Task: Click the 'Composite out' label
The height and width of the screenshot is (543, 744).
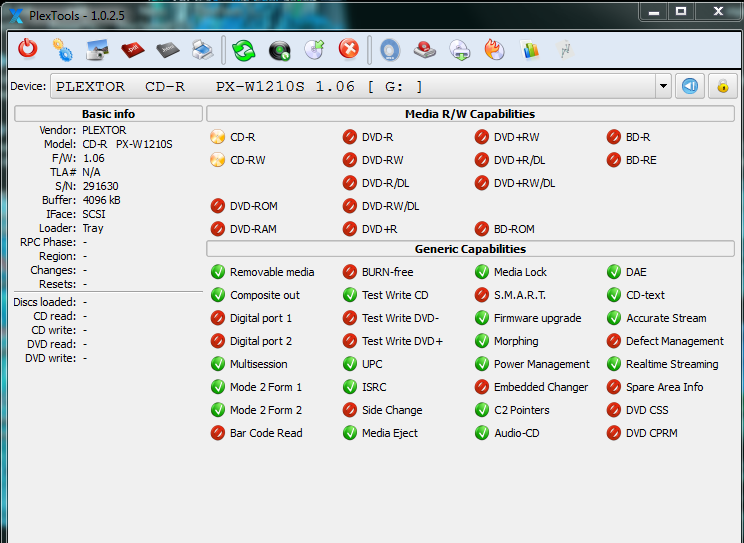Action: click(x=265, y=295)
